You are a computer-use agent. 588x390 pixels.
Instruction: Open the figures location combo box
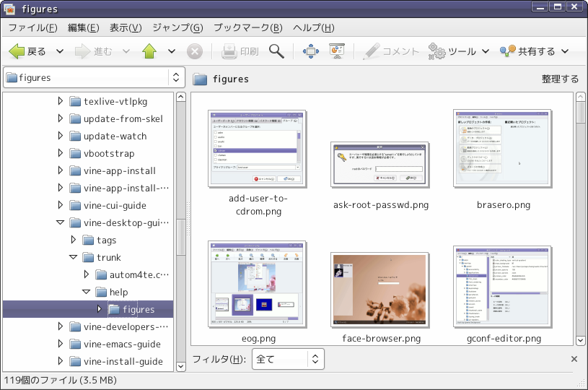94,78
